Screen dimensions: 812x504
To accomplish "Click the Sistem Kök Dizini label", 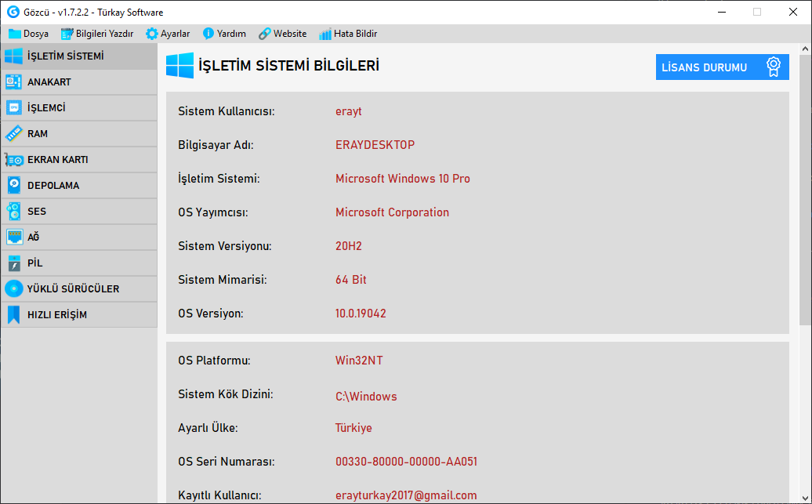I will click(x=225, y=394).
